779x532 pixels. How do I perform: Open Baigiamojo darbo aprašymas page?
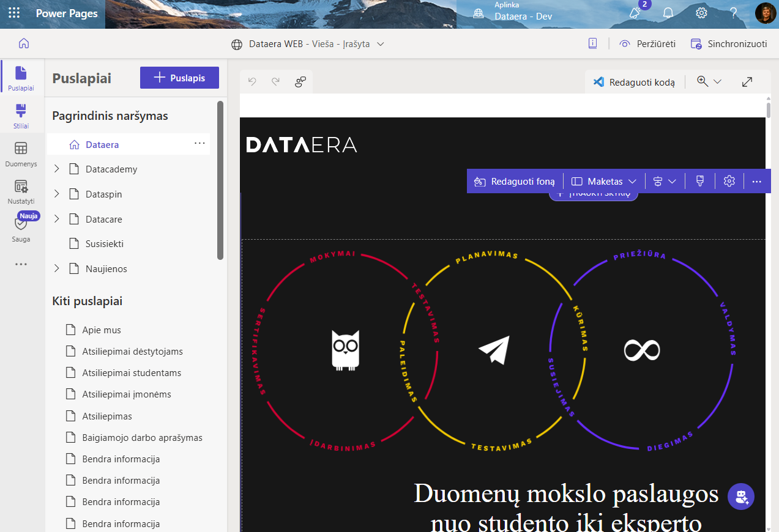point(143,438)
